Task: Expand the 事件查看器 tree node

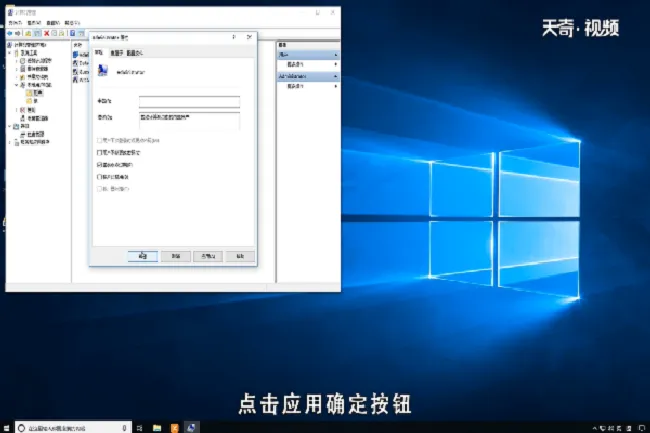Action: 17,69
